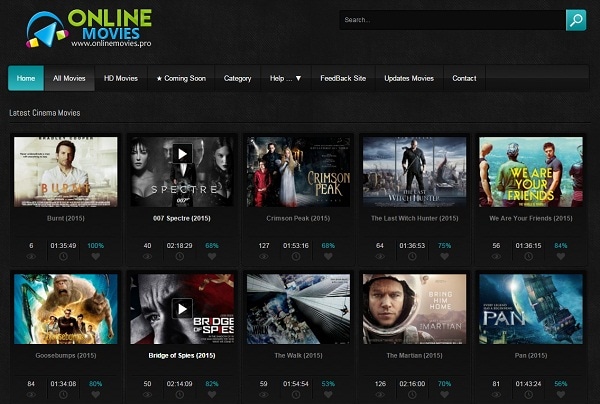Click The Walk poster thumbnail
600x404 pixels.
click(298, 309)
